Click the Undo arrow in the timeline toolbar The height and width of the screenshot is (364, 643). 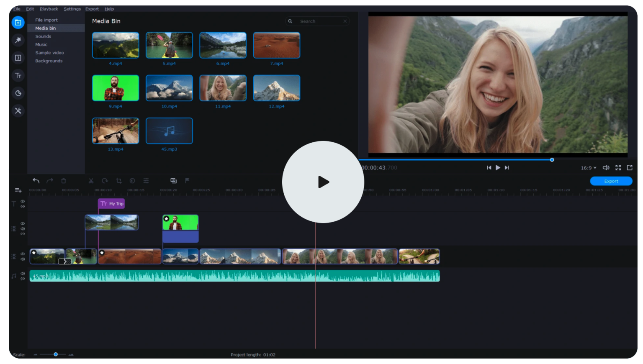36,181
